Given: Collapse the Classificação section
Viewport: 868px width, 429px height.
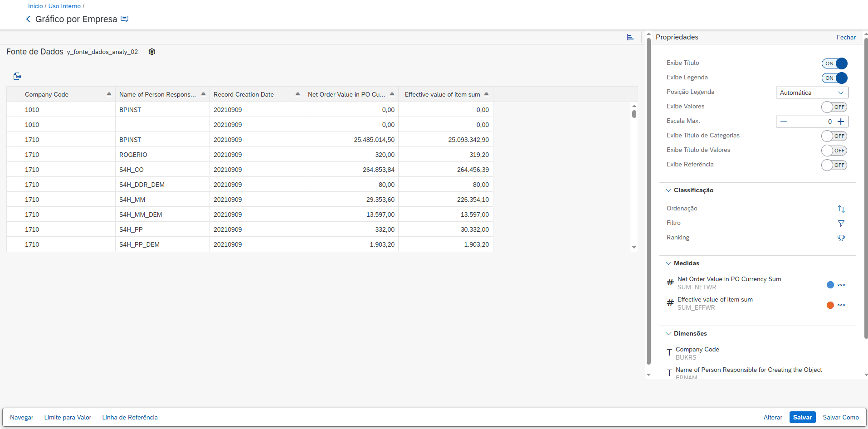Looking at the screenshot, I should 668,190.
